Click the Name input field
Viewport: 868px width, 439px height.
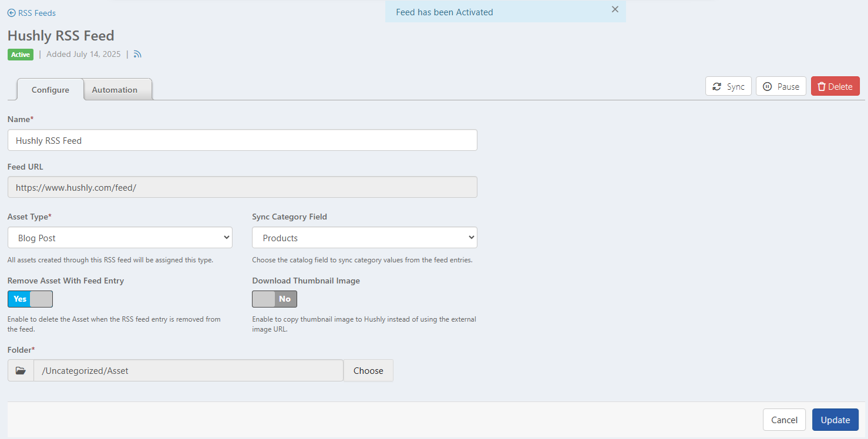243,140
